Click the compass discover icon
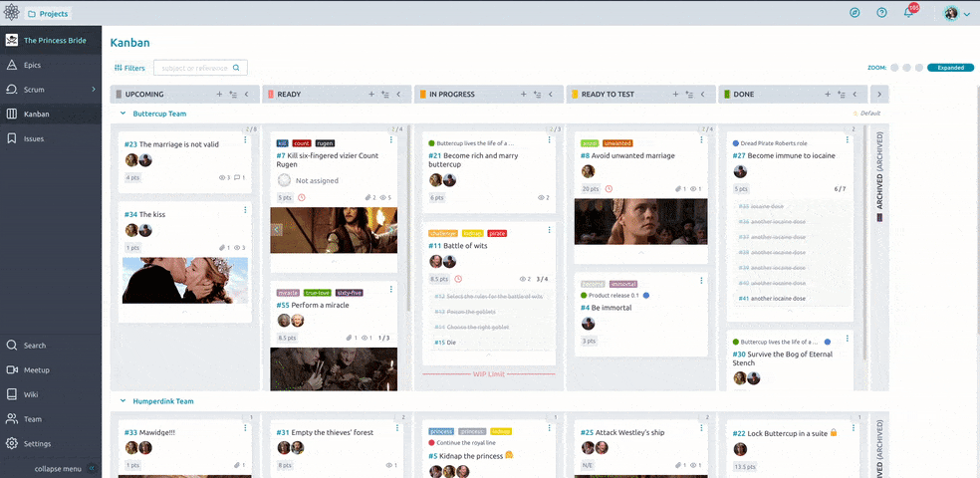This screenshot has width=980, height=478. tap(855, 13)
